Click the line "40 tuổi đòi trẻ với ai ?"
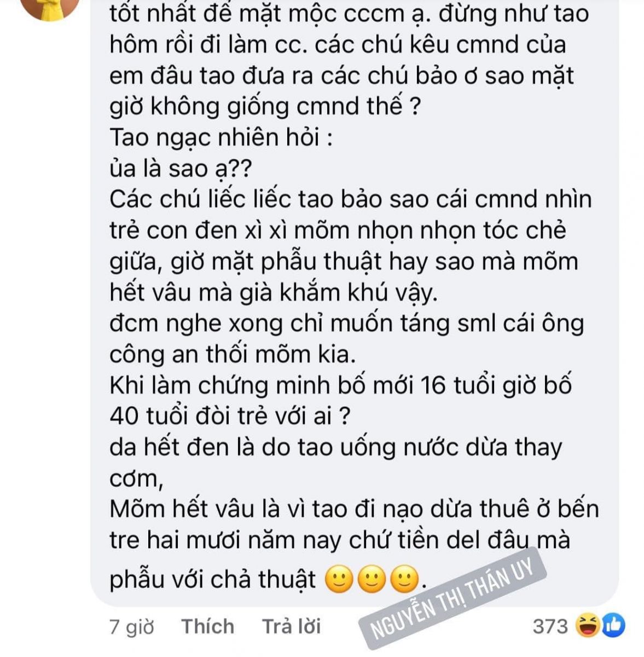Viewport: 644px width, 657px height. (230, 416)
